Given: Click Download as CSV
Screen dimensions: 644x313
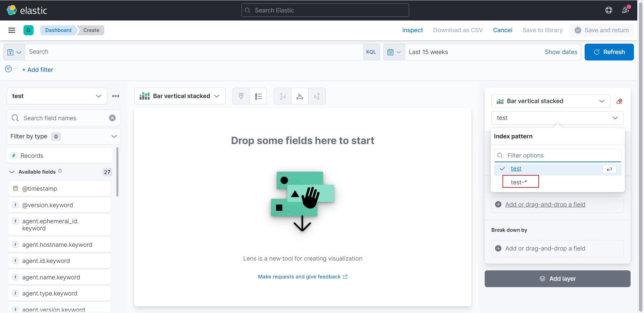Looking at the screenshot, I should tap(458, 30).
